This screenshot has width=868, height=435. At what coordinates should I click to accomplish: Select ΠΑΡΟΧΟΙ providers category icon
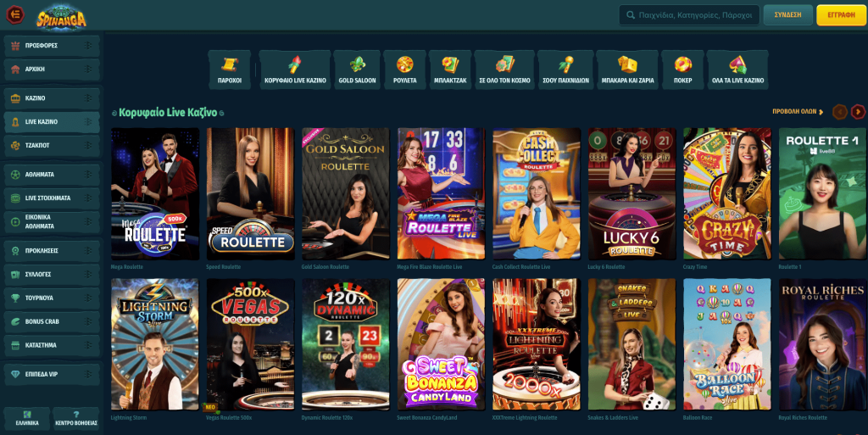(x=229, y=64)
